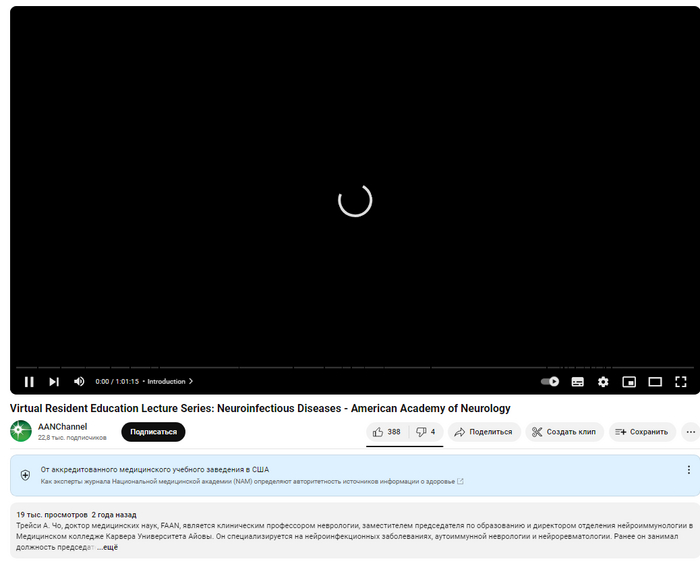Image resolution: width=700 pixels, height=578 pixels.
Task: Open the NAM health sources info link
Action: coord(252,482)
